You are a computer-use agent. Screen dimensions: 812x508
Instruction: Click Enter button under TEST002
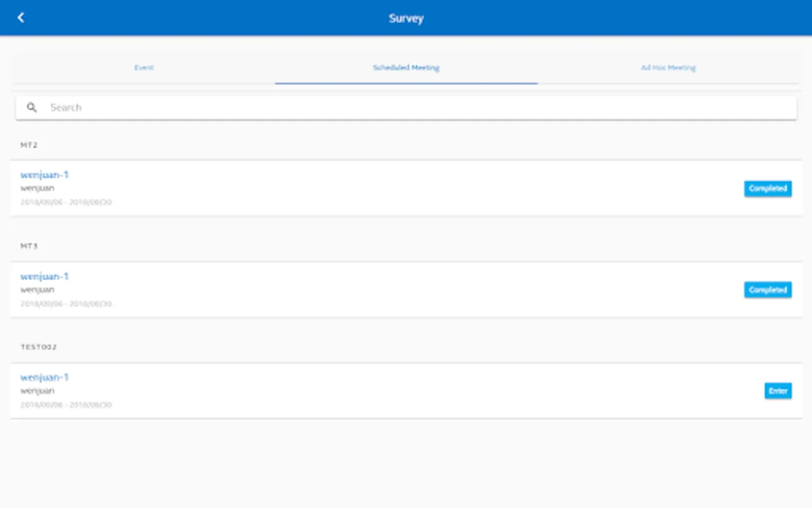778,391
